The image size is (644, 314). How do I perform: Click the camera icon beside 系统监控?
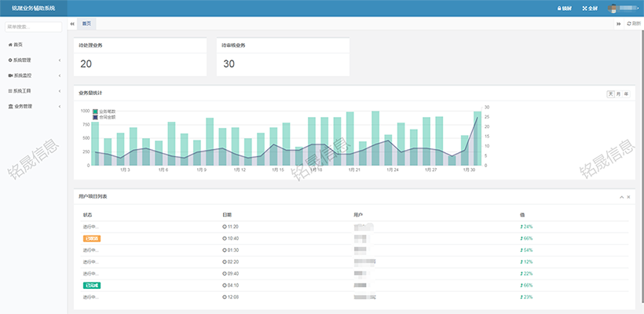tap(10, 75)
